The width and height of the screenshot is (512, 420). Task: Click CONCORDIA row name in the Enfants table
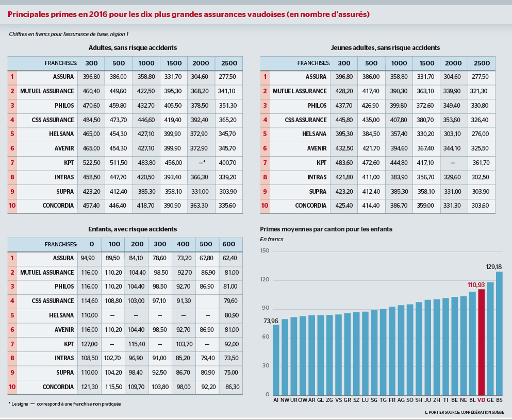coord(58,387)
